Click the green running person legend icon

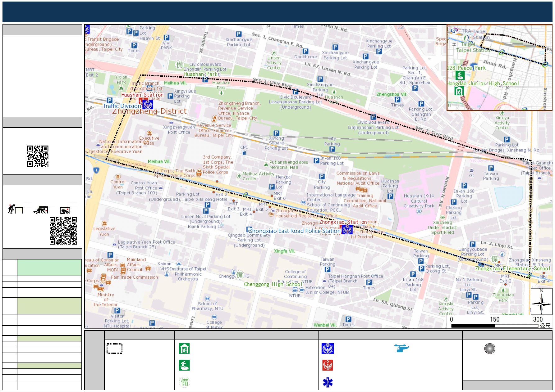(184, 365)
